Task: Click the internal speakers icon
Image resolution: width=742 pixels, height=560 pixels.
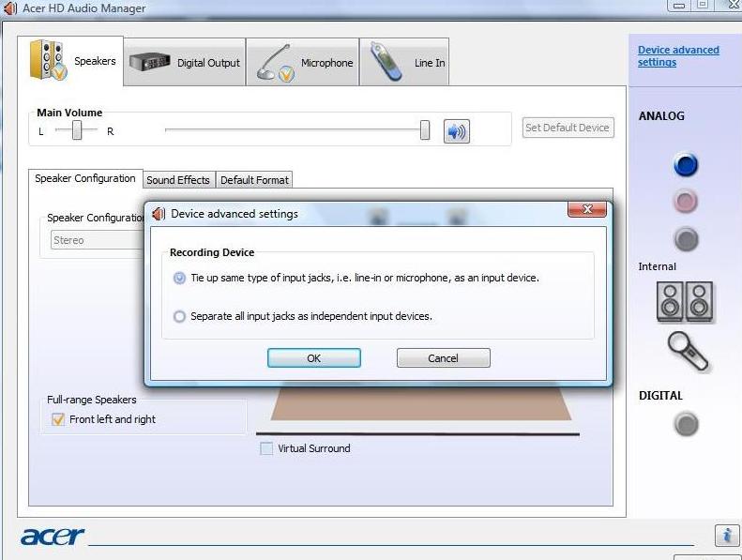Action: (684, 302)
